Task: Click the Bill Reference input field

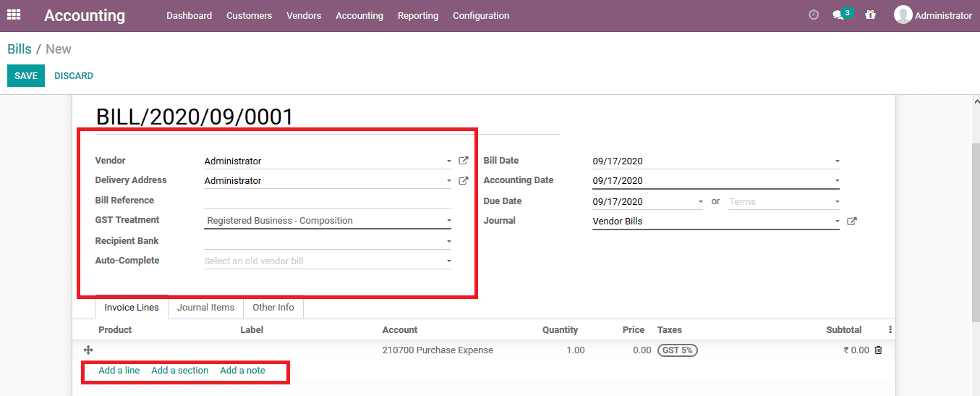Action: pyautogui.click(x=328, y=201)
